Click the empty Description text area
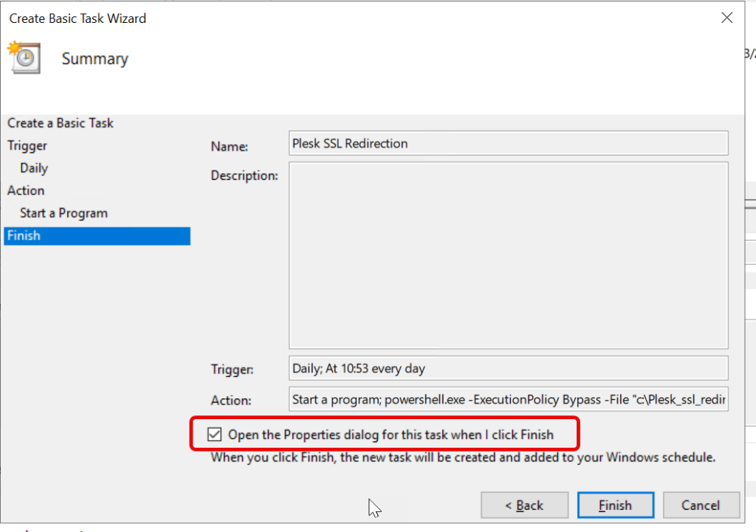756x532 pixels. [x=508, y=255]
